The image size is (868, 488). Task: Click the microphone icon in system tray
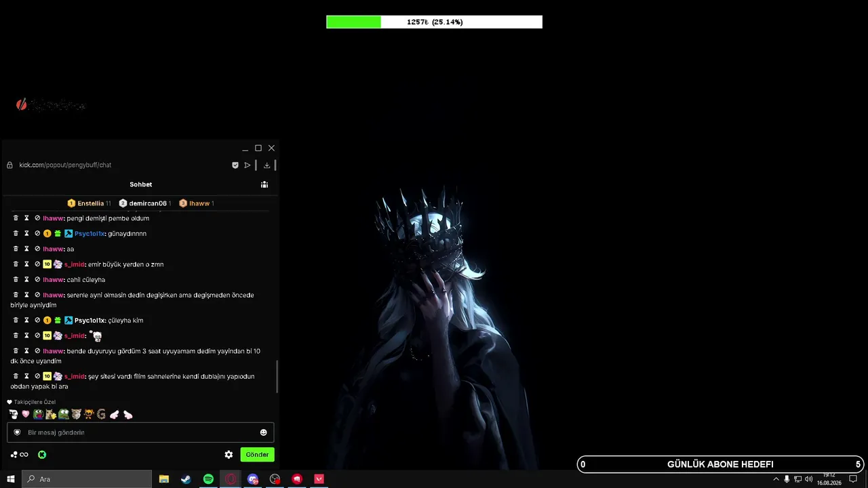pos(787,479)
